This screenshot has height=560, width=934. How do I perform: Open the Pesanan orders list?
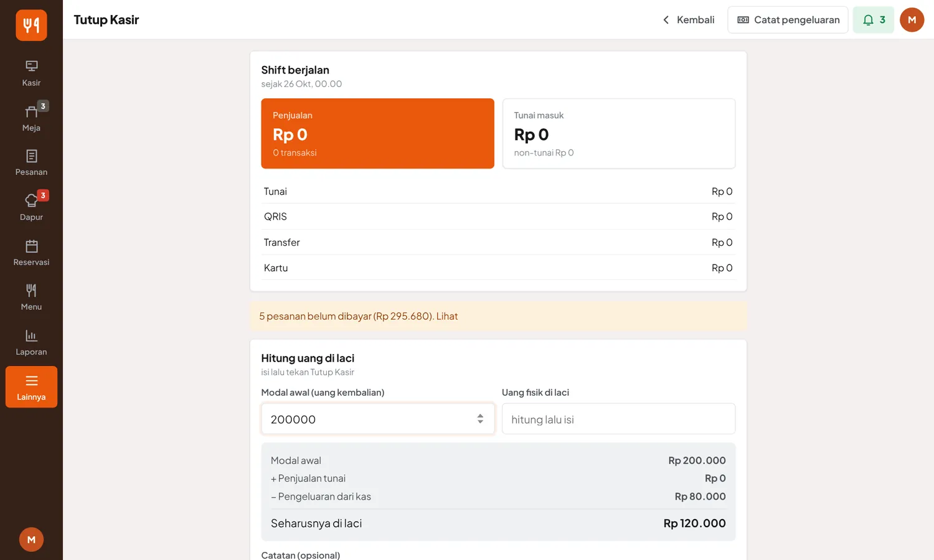pyautogui.click(x=31, y=162)
